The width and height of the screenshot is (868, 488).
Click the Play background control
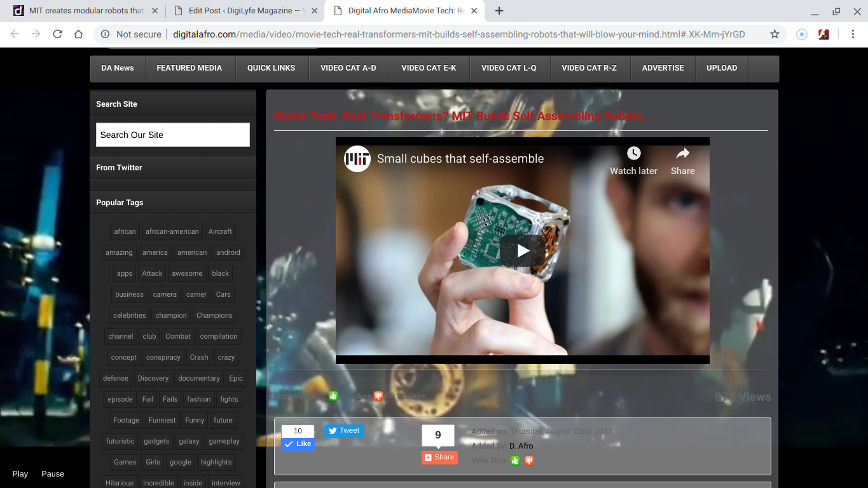tap(20, 474)
